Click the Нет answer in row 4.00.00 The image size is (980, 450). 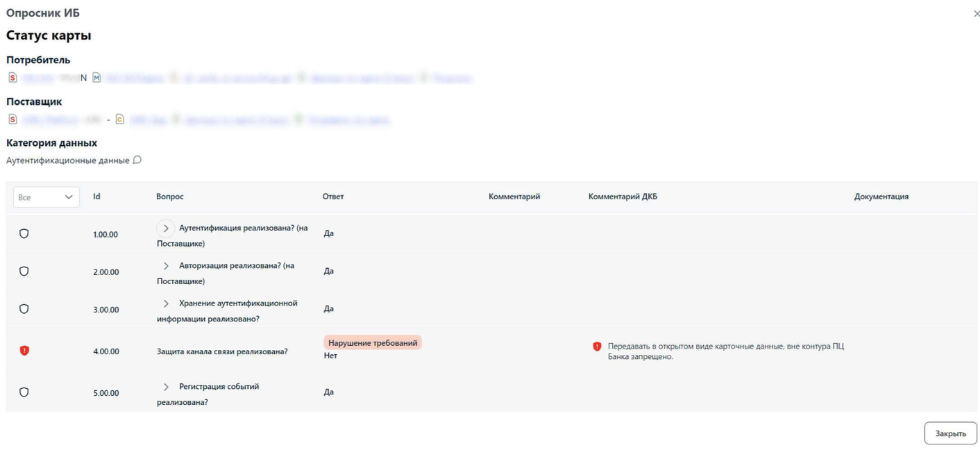click(330, 356)
